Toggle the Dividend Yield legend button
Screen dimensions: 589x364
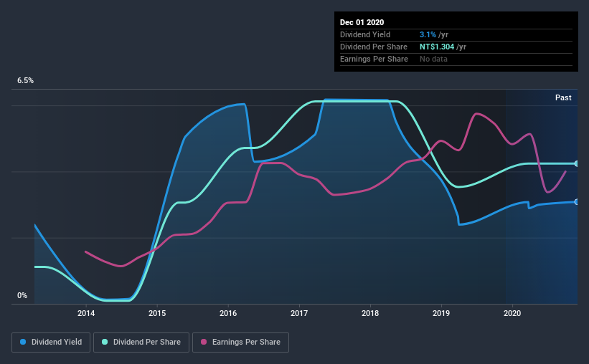(x=51, y=343)
